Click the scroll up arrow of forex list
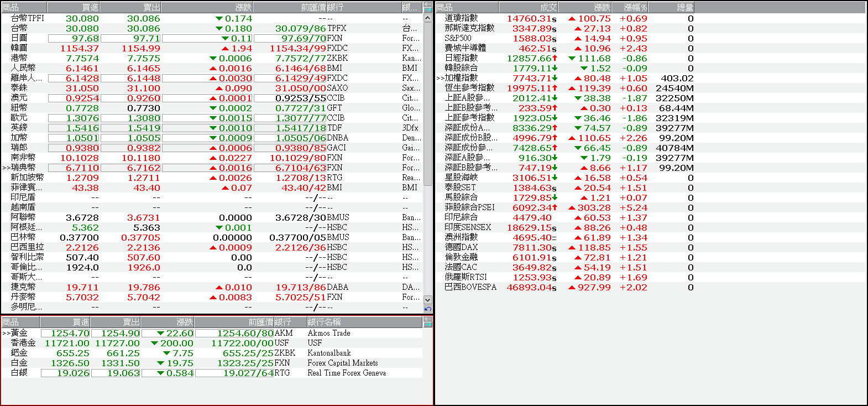The width and height of the screenshot is (868, 406). (x=428, y=18)
